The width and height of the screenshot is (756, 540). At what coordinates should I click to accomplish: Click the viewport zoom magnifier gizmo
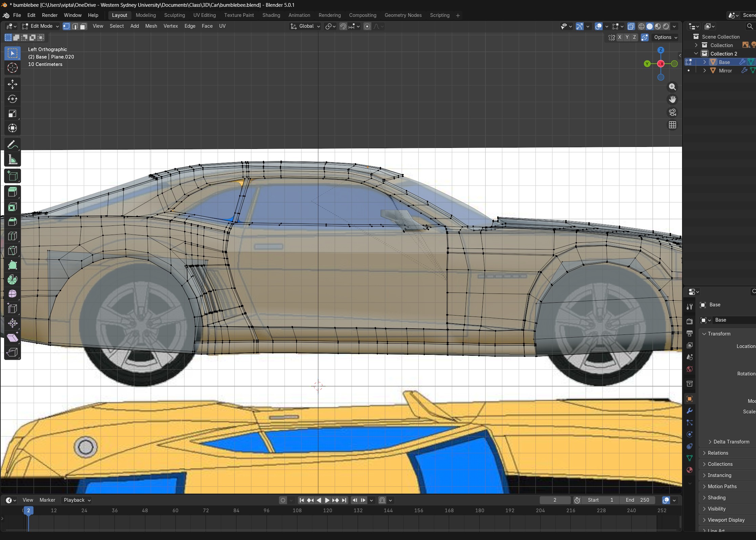(672, 87)
